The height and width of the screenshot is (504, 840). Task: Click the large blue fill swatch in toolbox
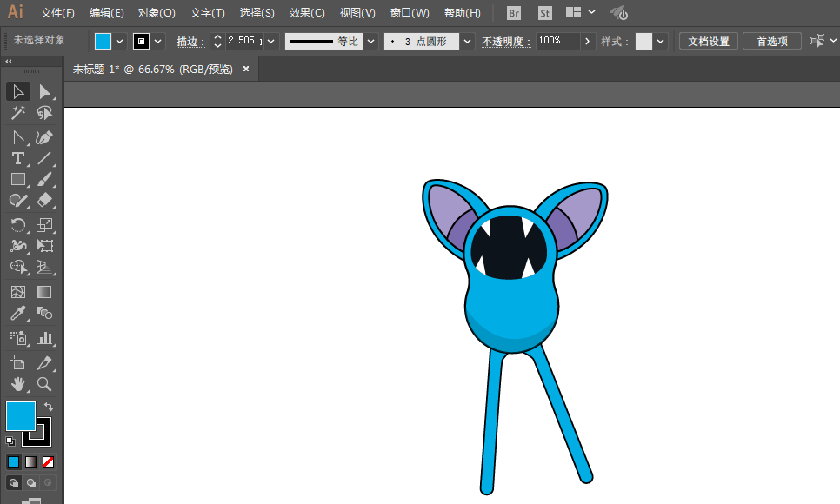tap(20, 415)
